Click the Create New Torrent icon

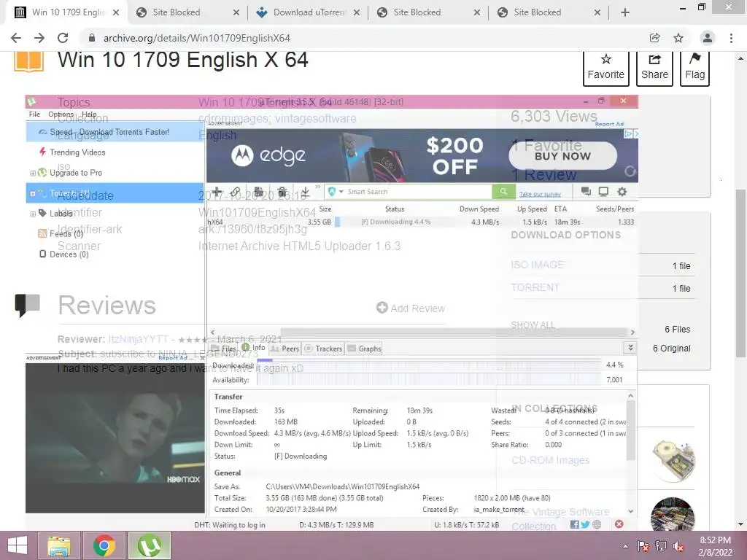259,192
